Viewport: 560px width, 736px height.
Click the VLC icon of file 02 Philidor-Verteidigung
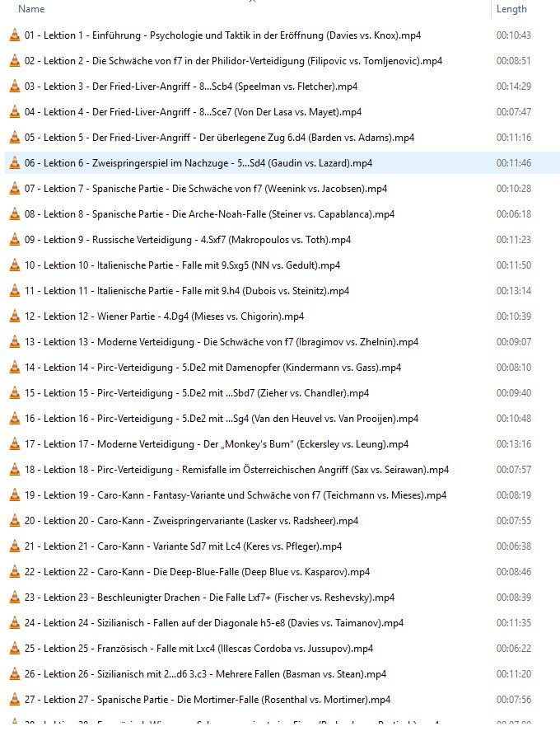tap(15, 61)
